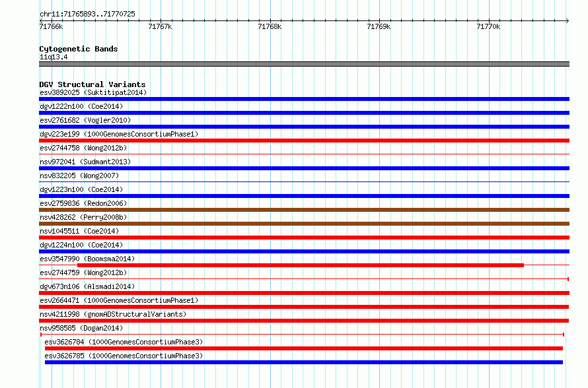Click the 71768k ruler position
This screenshot has height=388, width=588.
270,26
